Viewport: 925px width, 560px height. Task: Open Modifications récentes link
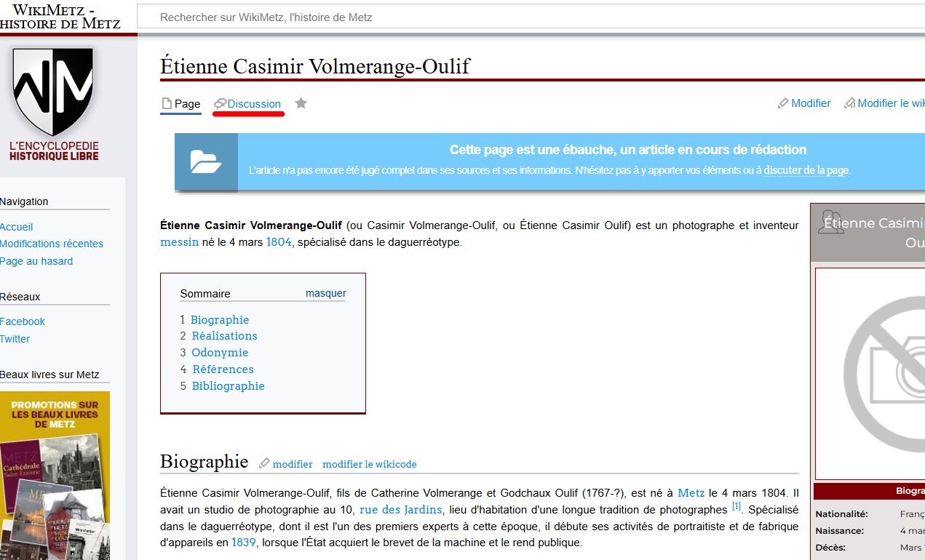(52, 244)
